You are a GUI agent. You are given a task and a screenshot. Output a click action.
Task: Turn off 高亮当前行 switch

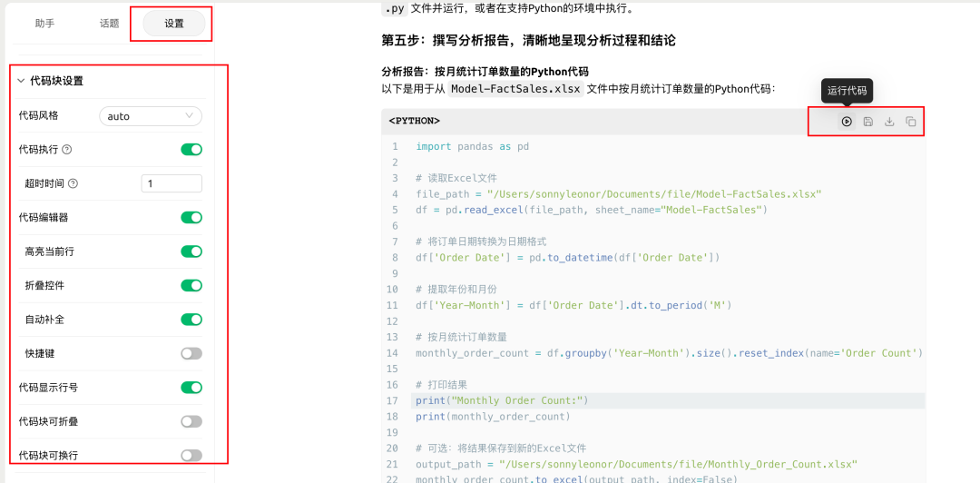click(x=191, y=251)
